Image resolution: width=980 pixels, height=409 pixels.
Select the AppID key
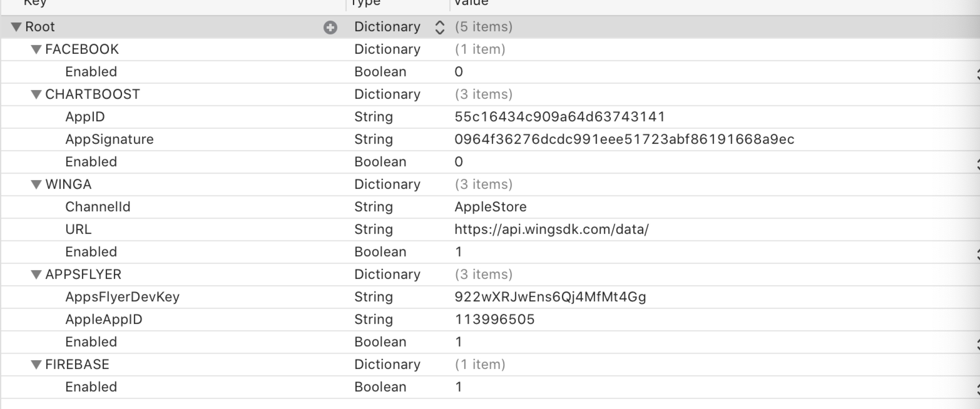click(85, 117)
